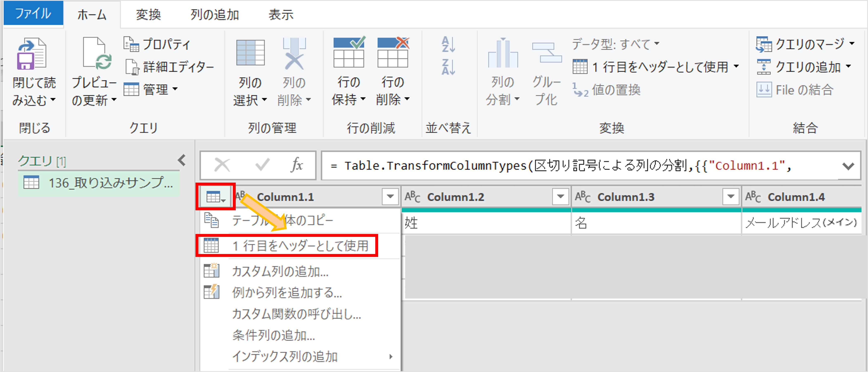Open プロパティ (Properties) in the query group
868x372 pixels.
coord(157,44)
